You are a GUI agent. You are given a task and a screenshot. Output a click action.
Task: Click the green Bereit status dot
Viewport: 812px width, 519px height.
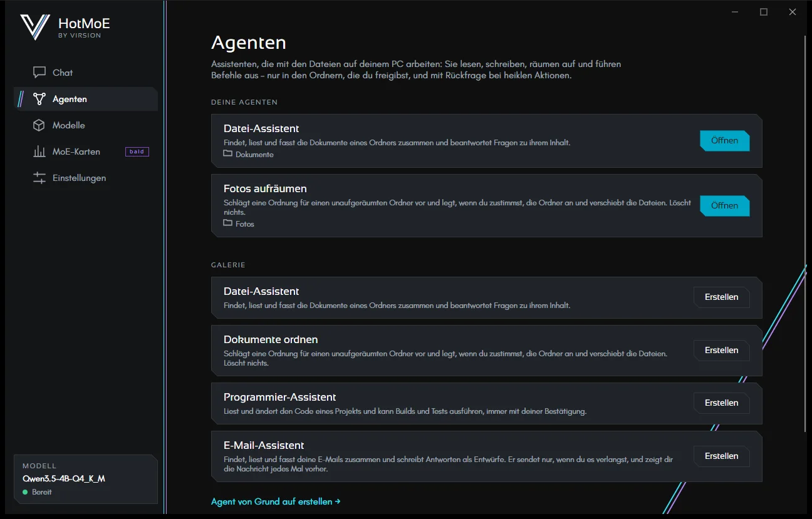point(25,492)
